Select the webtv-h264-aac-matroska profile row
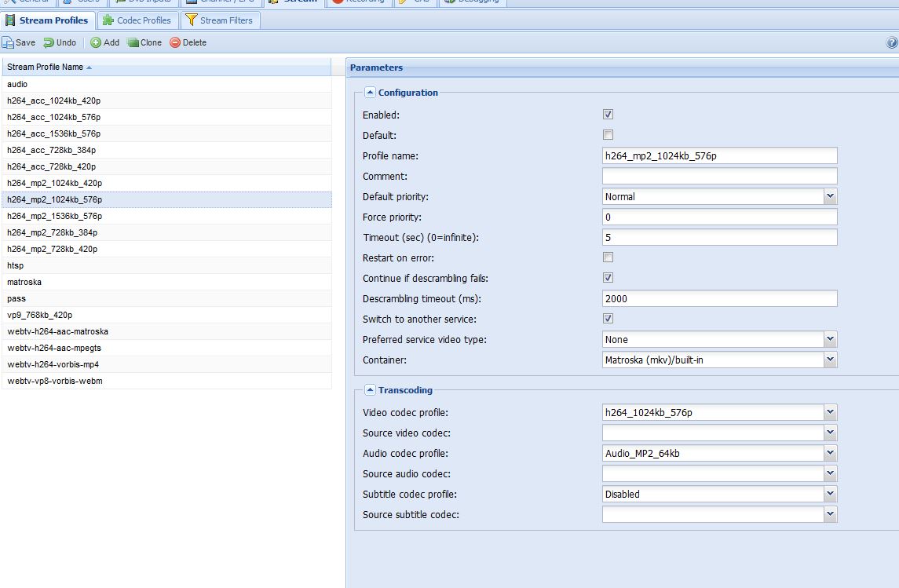Image resolution: width=899 pixels, height=588 pixels. tap(166, 332)
